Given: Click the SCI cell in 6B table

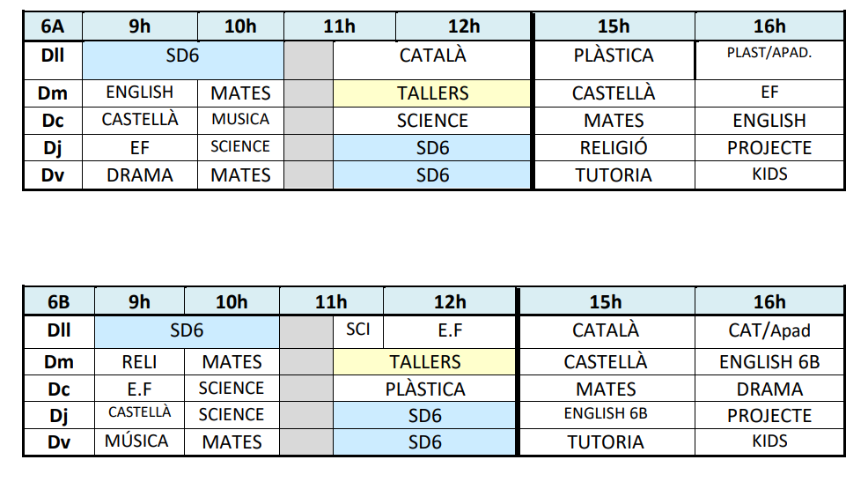Looking at the screenshot, I should [x=358, y=330].
